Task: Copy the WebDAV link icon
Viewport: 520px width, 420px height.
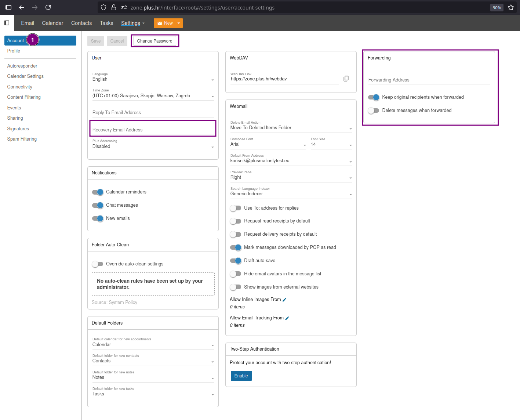Action: point(346,79)
